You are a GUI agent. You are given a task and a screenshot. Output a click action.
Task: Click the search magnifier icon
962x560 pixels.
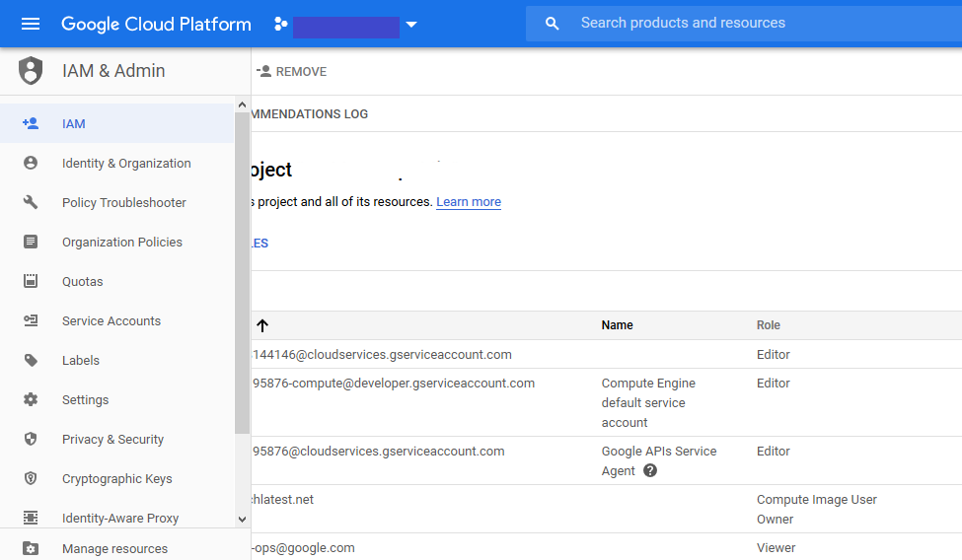pos(553,24)
